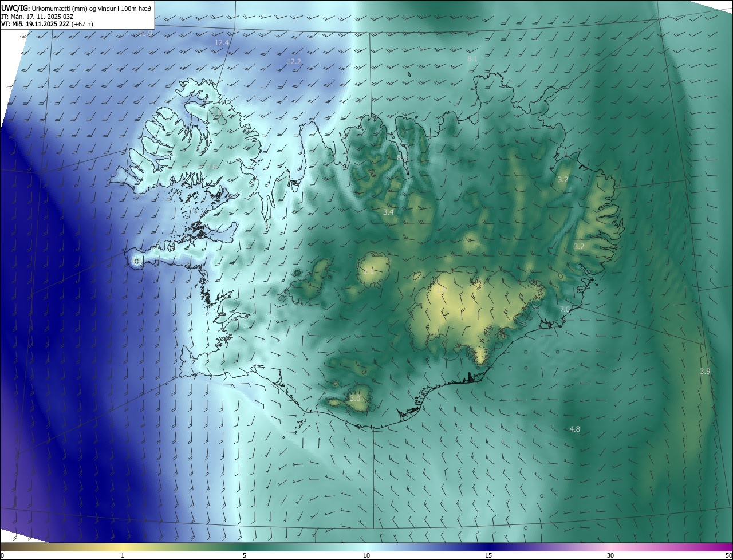
Task: Click the 11.9 value label on the map
Action: coord(145,33)
